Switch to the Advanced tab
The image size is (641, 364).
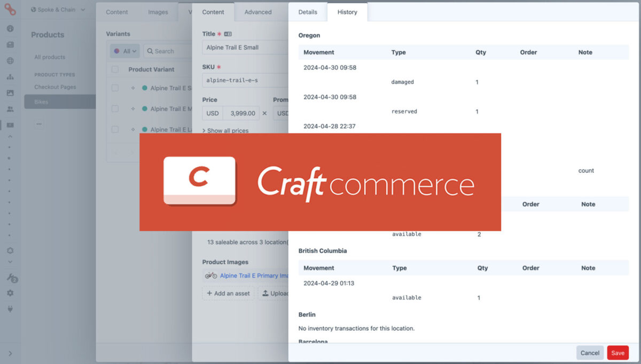pyautogui.click(x=258, y=12)
